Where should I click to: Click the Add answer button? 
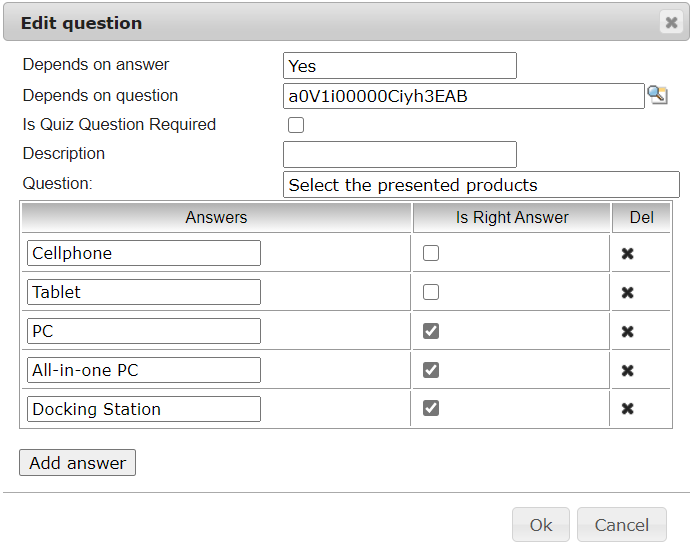(78, 463)
